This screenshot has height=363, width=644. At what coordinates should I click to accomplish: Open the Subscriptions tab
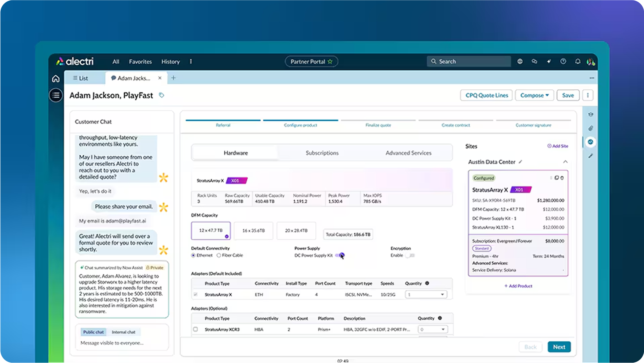pyautogui.click(x=322, y=153)
